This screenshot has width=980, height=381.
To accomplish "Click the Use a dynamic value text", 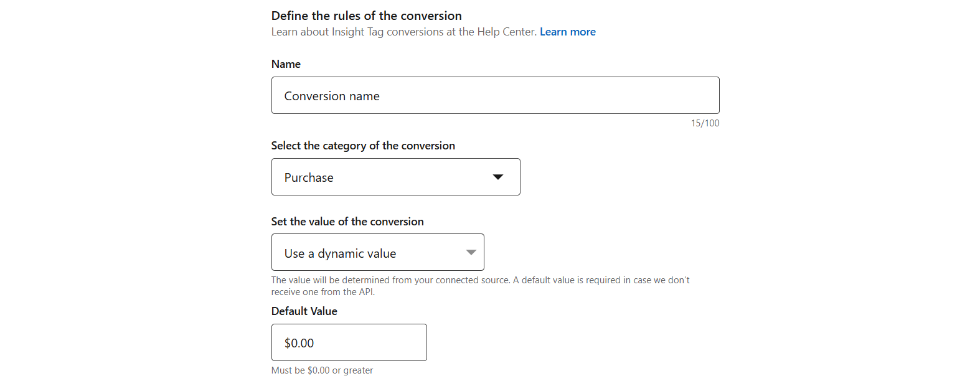I will (x=340, y=253).
